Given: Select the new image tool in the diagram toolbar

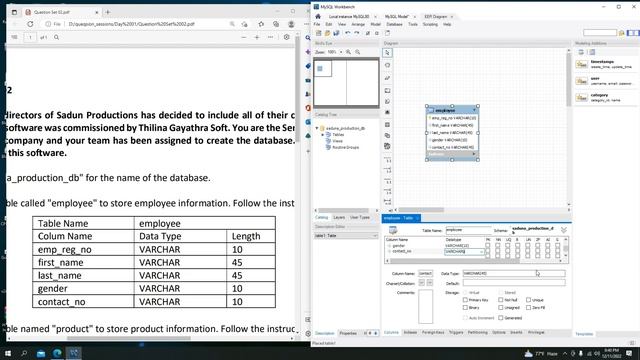Looking at the screenshot, I should coord(387,112).
